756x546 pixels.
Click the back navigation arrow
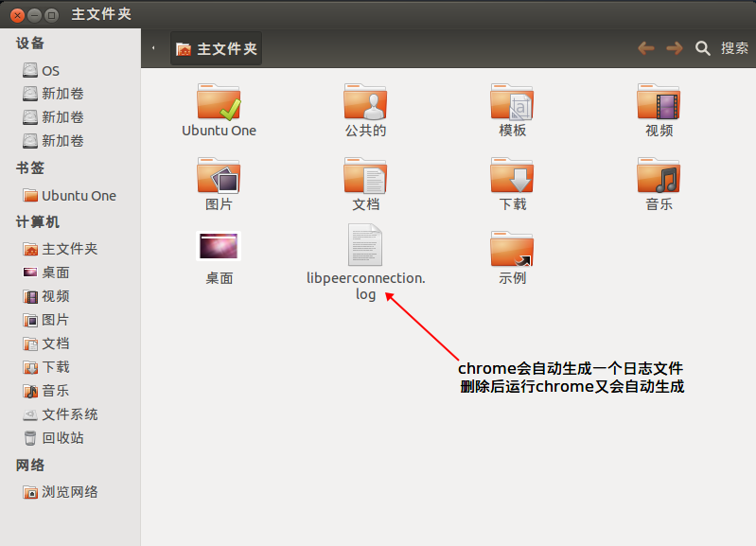[x=646, y=48]
